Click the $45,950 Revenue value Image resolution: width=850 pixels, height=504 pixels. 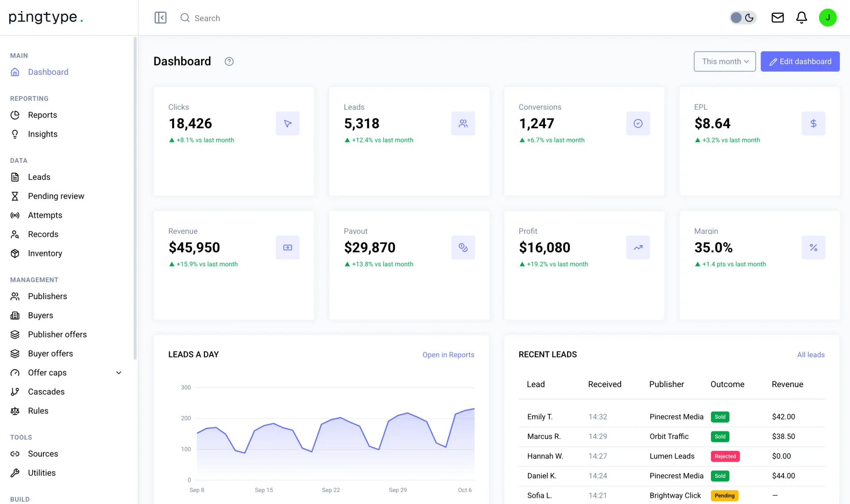(194, 247)
